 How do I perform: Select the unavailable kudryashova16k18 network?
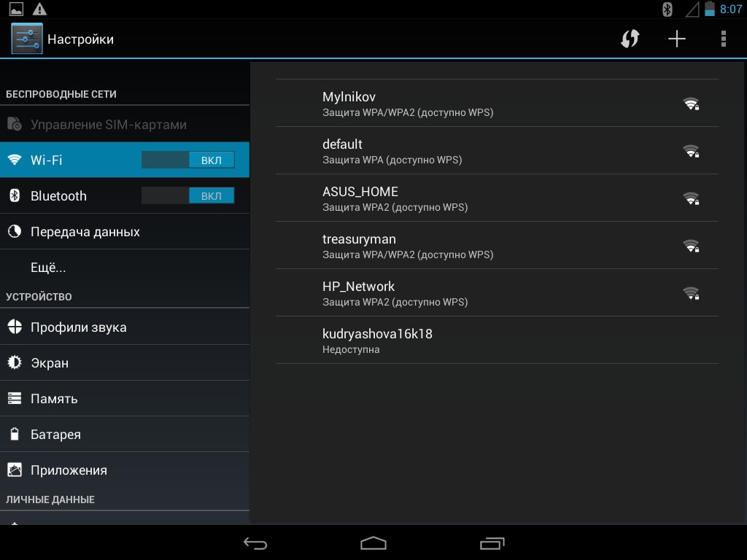point(496,340)
